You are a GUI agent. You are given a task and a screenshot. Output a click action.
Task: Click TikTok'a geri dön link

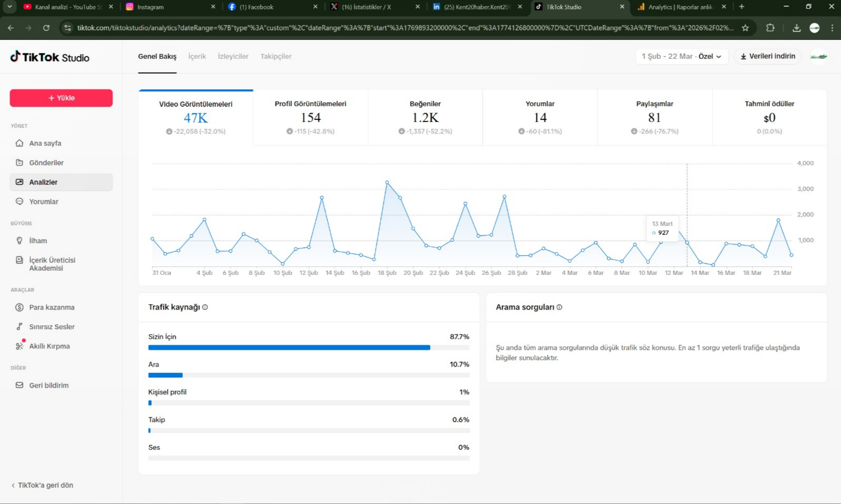coord(42,485)
